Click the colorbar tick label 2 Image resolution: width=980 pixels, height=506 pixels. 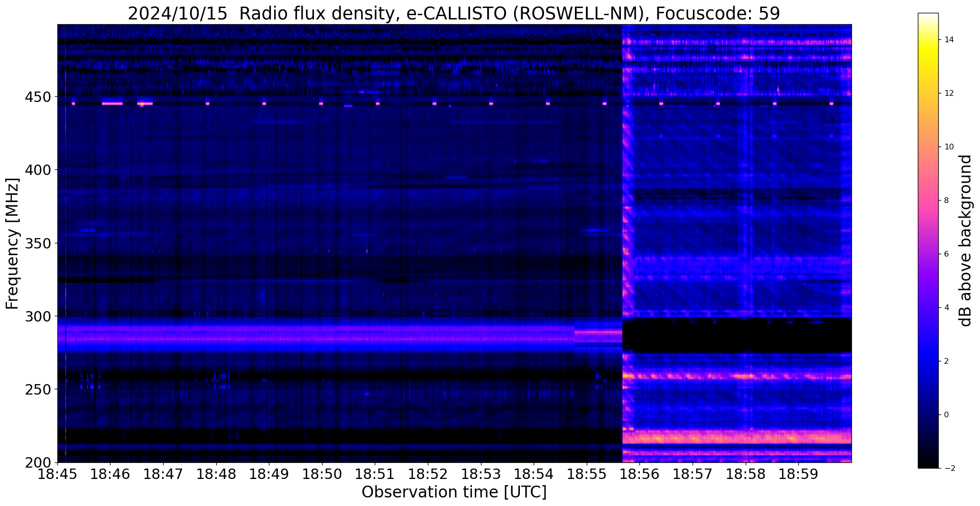point(947,361)
